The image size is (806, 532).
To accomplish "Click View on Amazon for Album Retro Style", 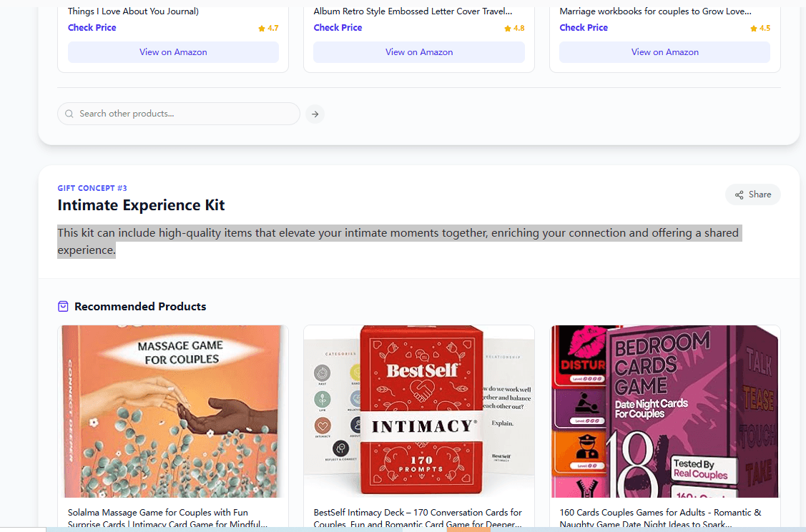I will 418,51.
